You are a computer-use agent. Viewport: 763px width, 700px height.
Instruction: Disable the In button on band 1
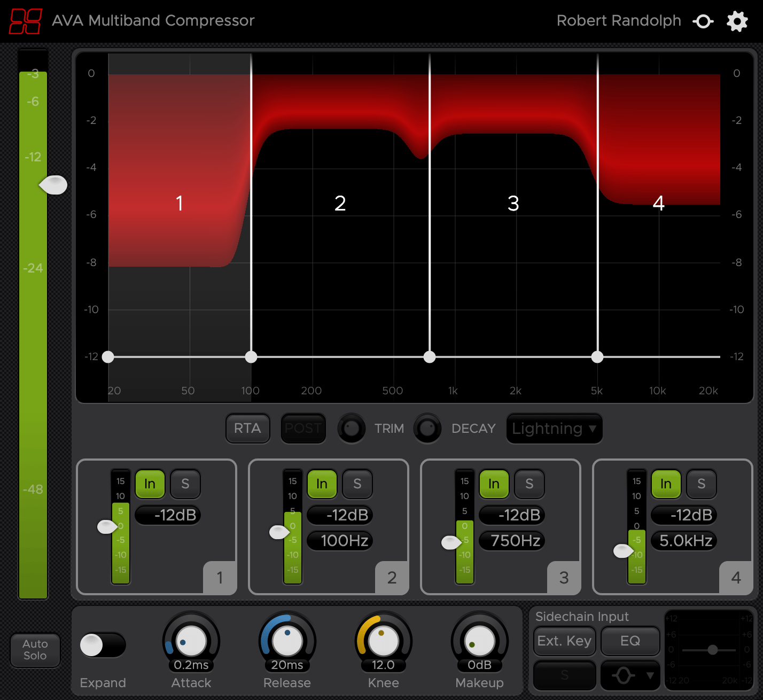click(150, 484)
